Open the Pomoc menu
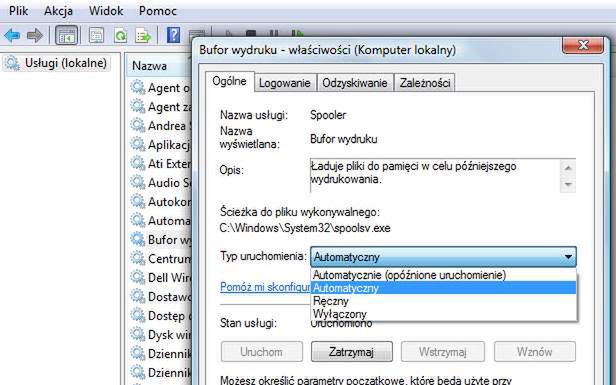 pos(158,11)
